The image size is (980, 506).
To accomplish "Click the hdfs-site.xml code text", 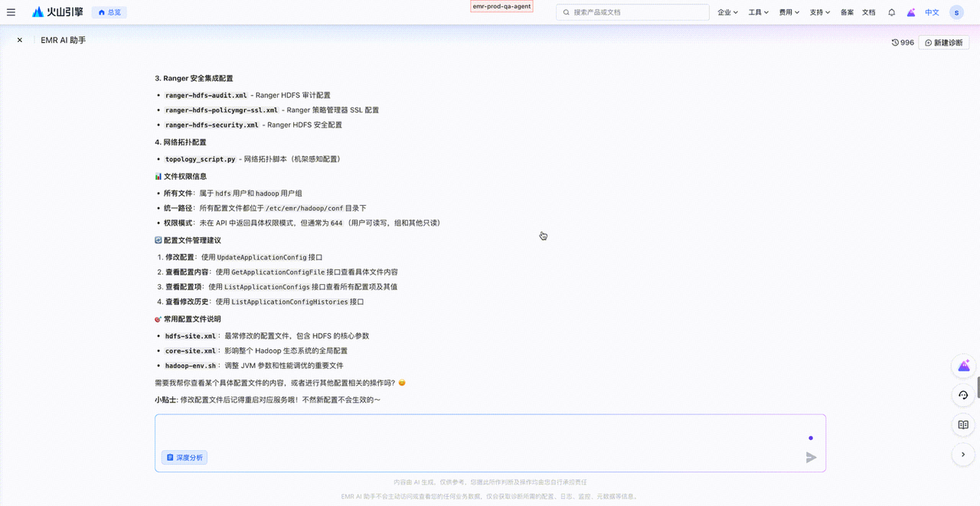I will tap(191, 336).
